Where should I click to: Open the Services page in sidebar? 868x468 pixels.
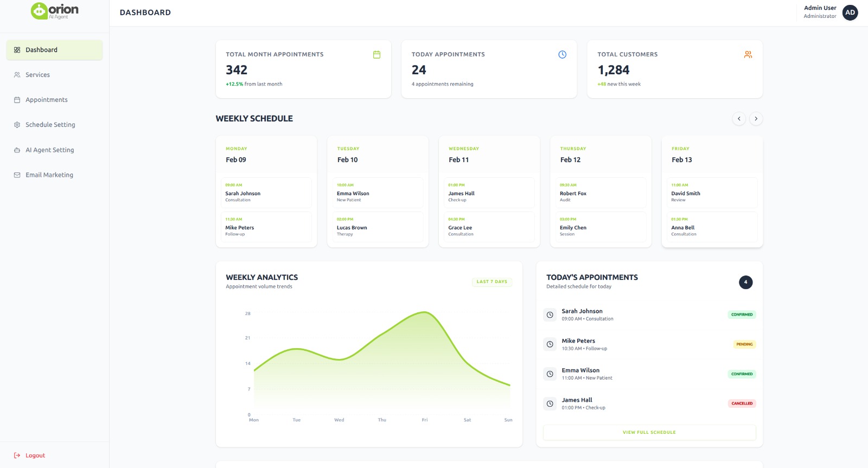[x=37, y=75]
